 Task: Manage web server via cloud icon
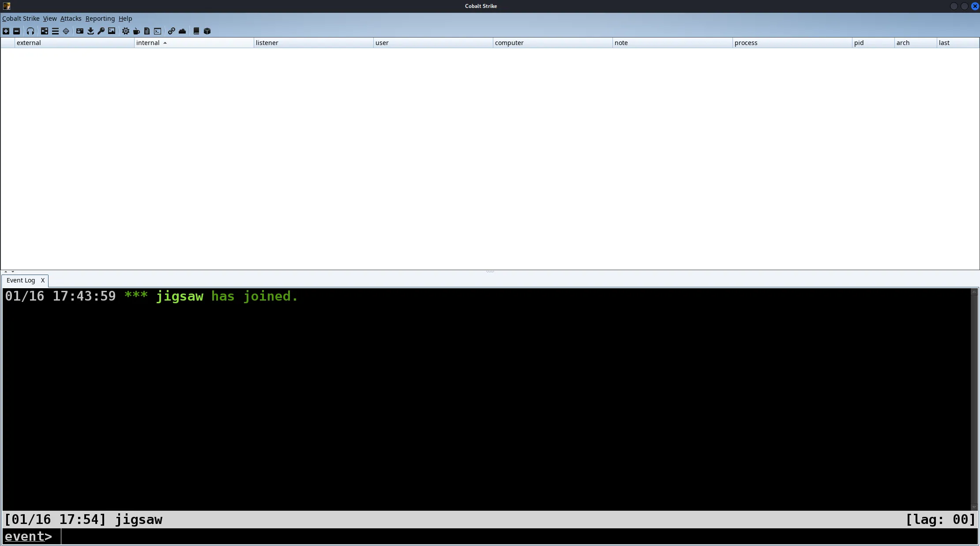[x=182, y=31]
